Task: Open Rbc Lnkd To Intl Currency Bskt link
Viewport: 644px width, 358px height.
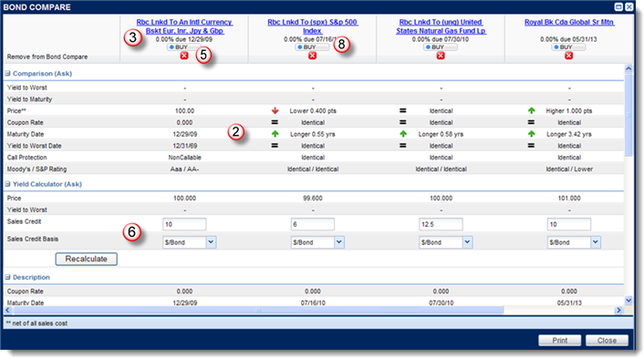Action: [x=184, y=26]
